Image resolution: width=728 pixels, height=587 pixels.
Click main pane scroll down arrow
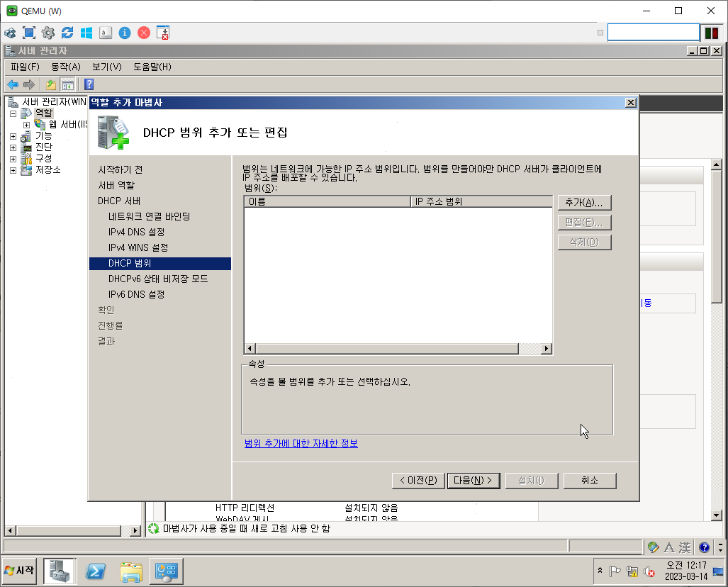pos(716,515)
